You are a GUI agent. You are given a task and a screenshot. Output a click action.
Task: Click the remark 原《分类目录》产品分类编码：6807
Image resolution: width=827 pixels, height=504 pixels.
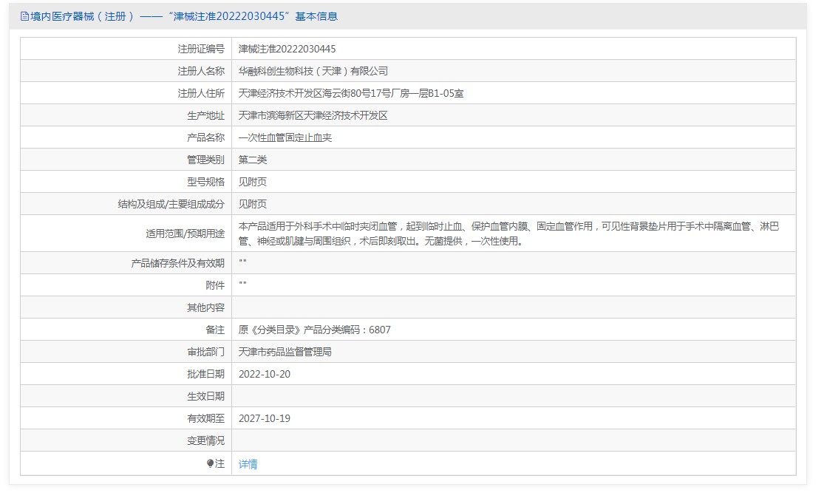pyautogui.click(x=314, y=330)
